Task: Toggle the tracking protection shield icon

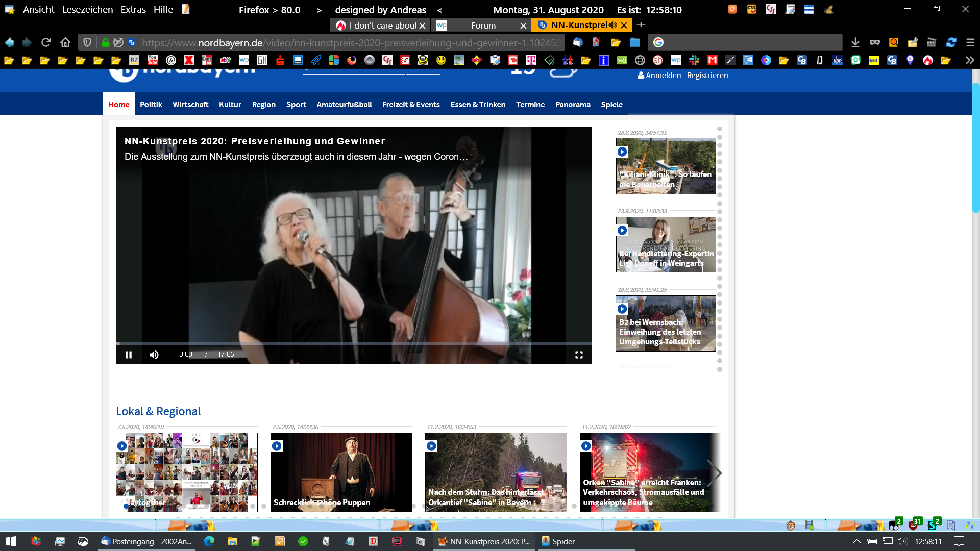Action: coord(87,42)
